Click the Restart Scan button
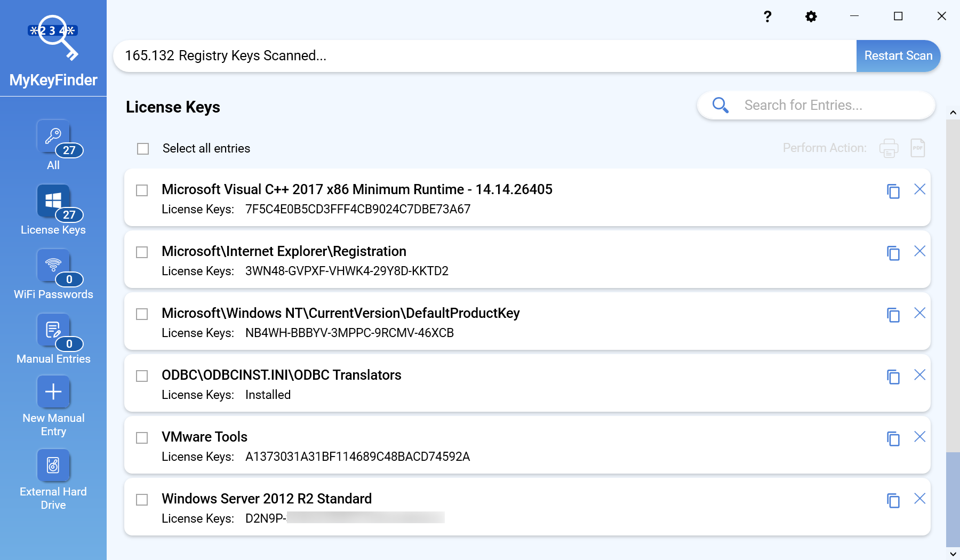 898,56
